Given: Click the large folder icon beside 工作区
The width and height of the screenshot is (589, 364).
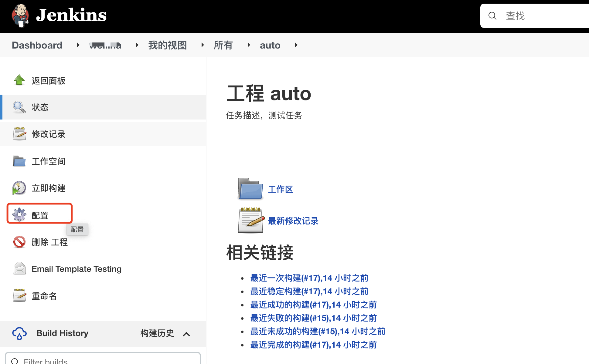Looking at the screenshot, I should 250,189.
